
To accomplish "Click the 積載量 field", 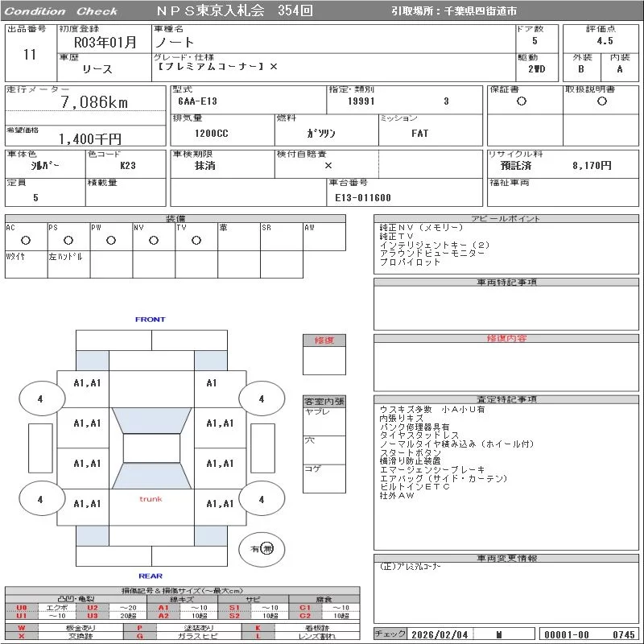I will tap(126, 192).
